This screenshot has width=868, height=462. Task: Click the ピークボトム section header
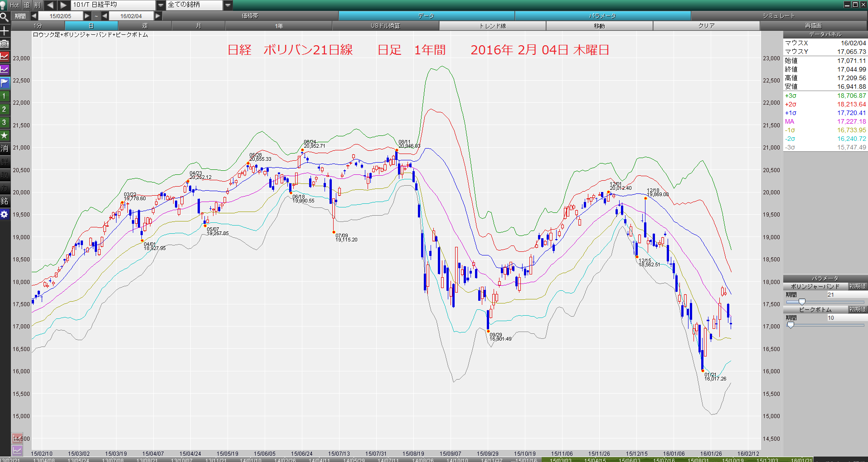tap(816, 309)
